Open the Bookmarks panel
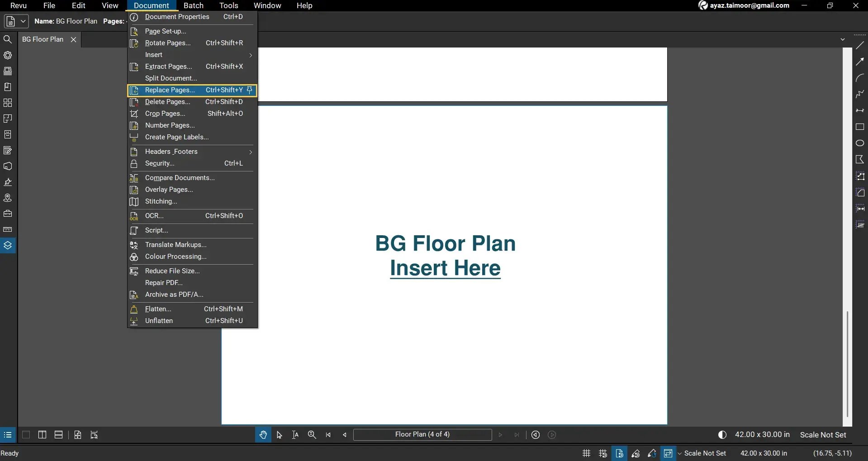The height and width of the screenshot is (461, 868). (x=8, y=86)
